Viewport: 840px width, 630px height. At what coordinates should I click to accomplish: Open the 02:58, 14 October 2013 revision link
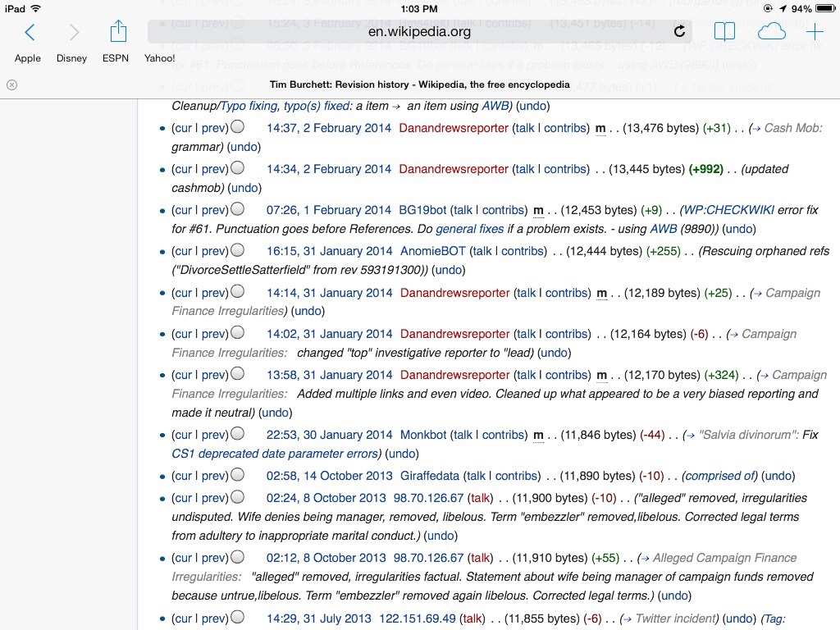[330, 476]
